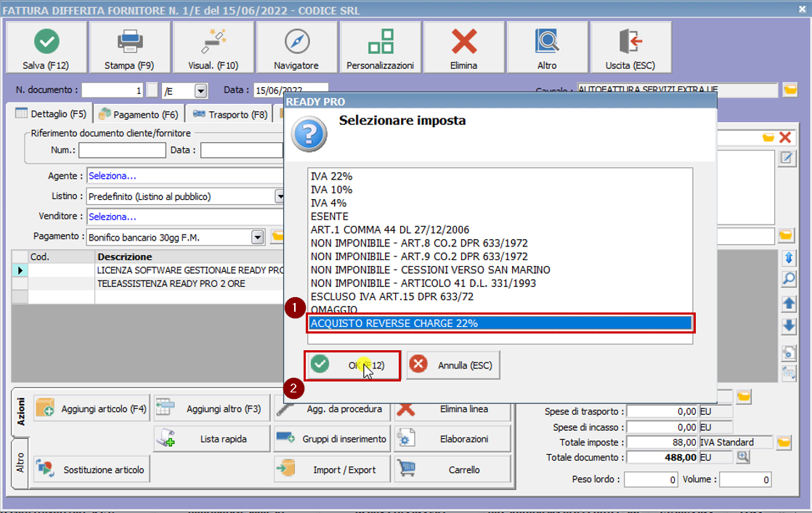Open the Altro toolbar option

point(548,47)
